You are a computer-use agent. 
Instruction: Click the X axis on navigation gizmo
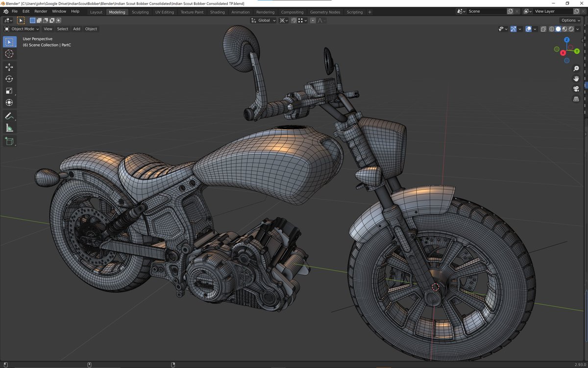pyautogui.click(x=563, y=53)
